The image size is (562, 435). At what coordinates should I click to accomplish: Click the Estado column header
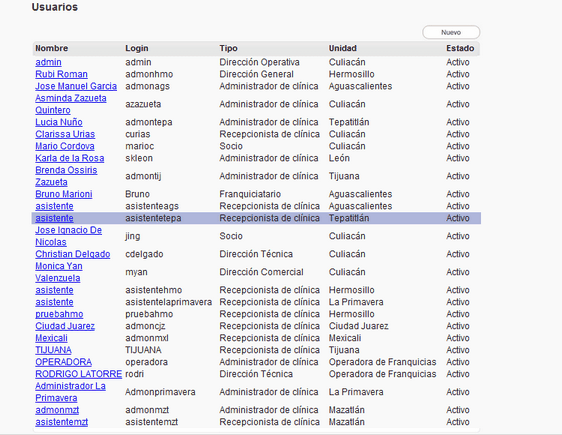[x=460, y=48]
